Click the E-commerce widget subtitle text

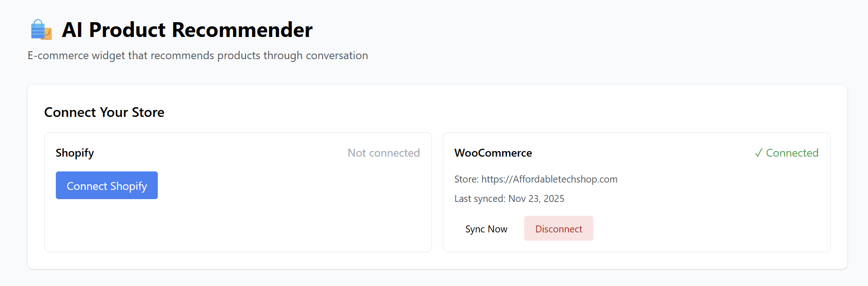pyautogui.click(x=198, y=55)
